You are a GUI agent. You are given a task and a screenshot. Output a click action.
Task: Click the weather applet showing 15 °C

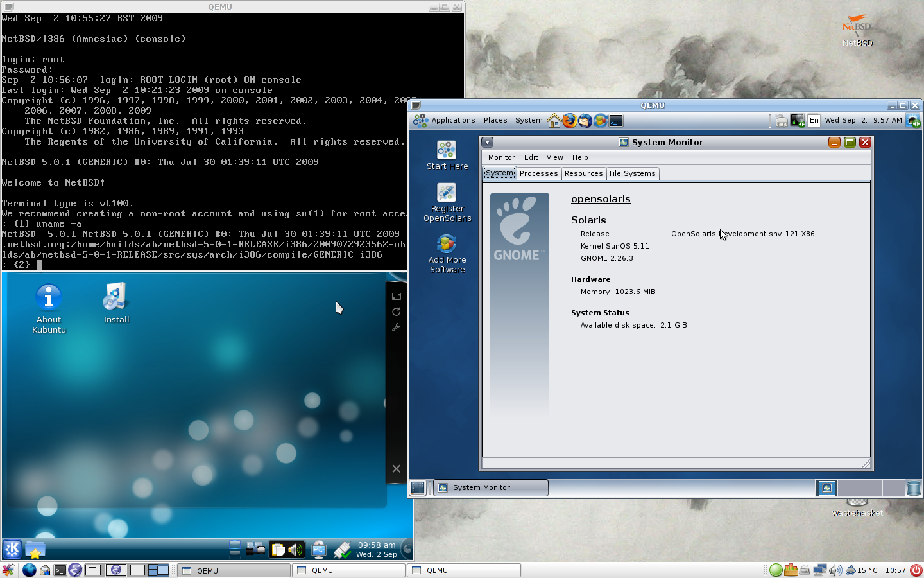(x=861, y=570)
